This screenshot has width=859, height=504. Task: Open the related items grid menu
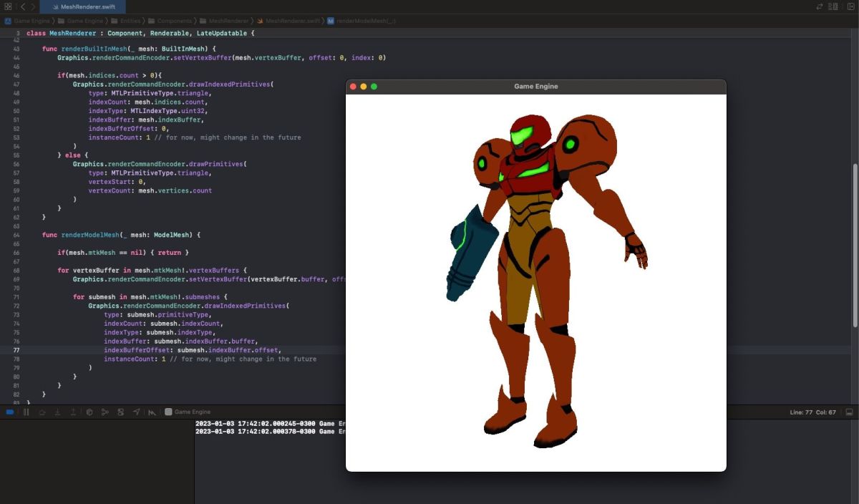click(8, 6)
